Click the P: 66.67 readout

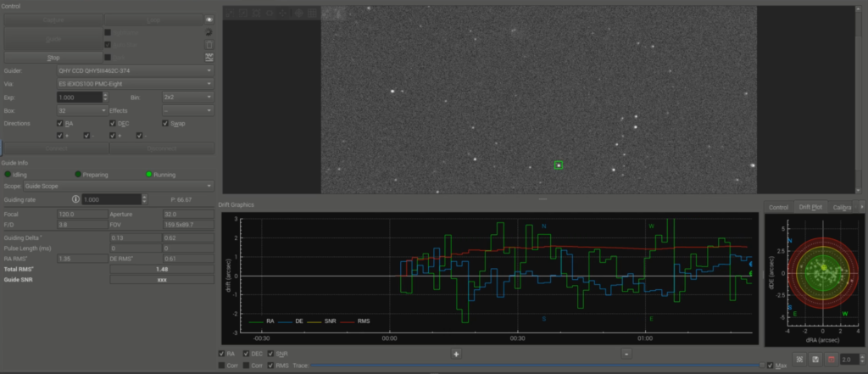tap(181, 199)
